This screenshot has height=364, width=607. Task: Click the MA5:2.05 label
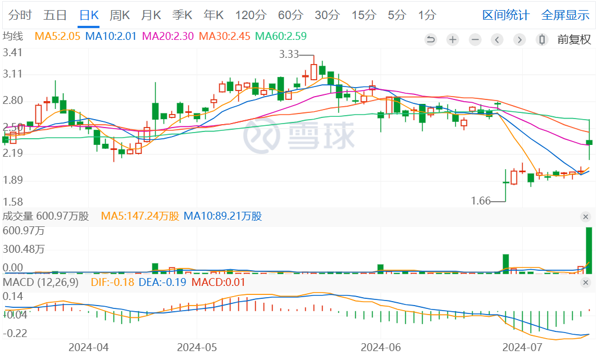point(57,37)
